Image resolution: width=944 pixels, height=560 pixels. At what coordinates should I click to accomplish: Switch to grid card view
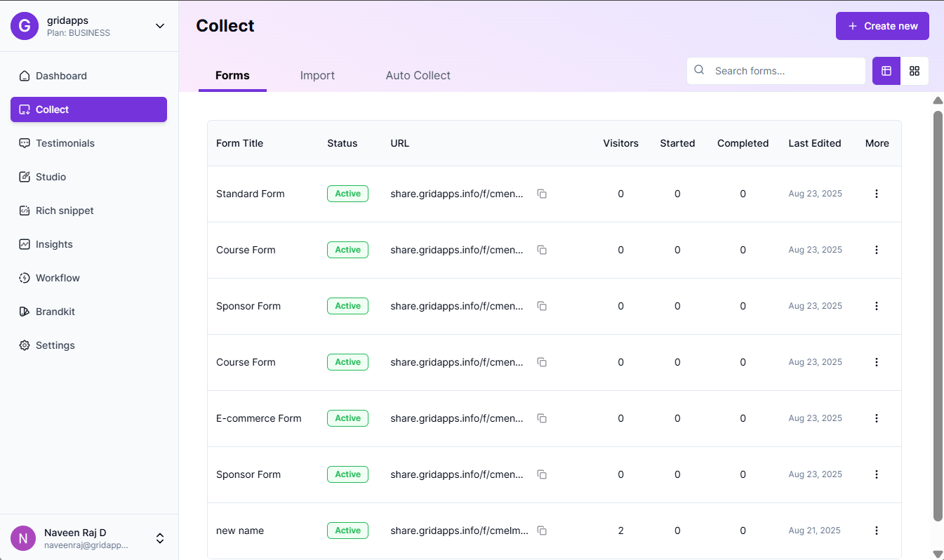(915, 71)
